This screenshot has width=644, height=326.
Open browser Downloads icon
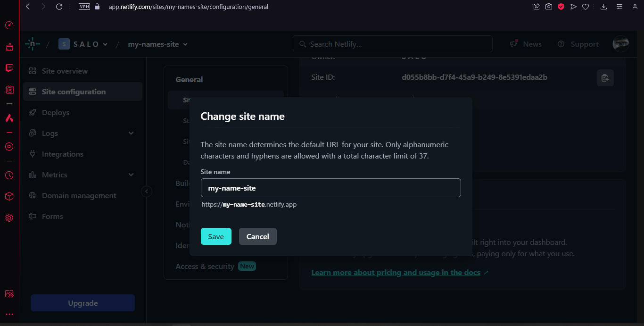pyautogui.click(x=603, y=7)
